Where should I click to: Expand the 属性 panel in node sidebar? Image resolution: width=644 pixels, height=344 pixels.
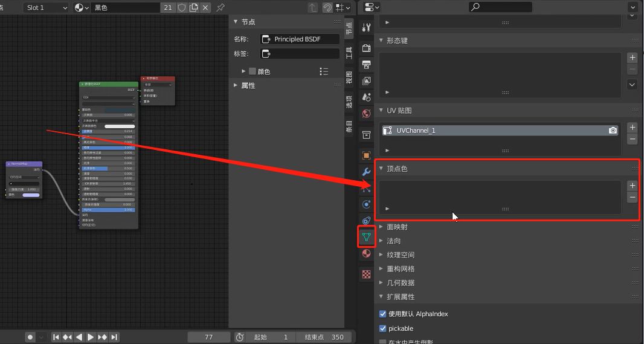[x=236, y=85]
